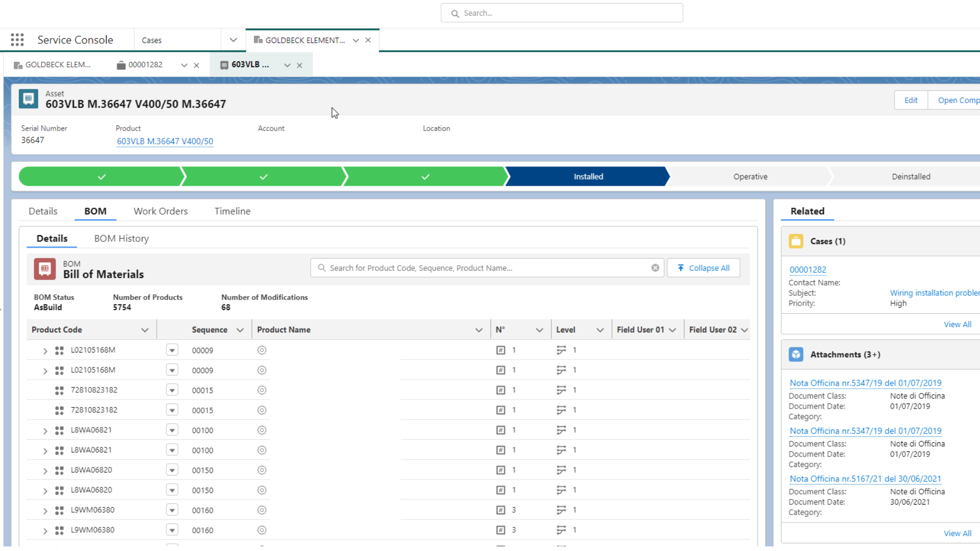Screen dimensions: 980x551
Task: Click the global search magnifier icon
Action: (455, 13)
